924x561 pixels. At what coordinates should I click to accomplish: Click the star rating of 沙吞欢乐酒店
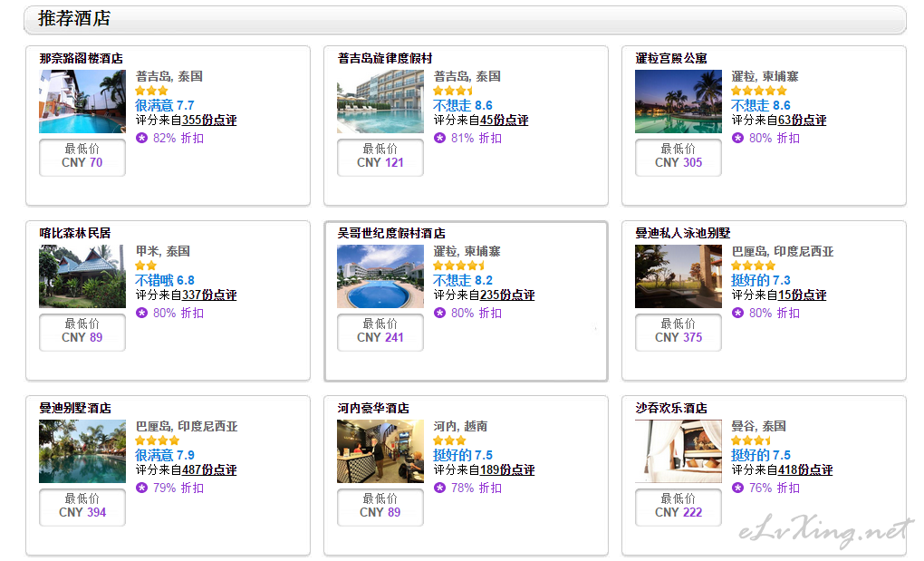point(751,440)
